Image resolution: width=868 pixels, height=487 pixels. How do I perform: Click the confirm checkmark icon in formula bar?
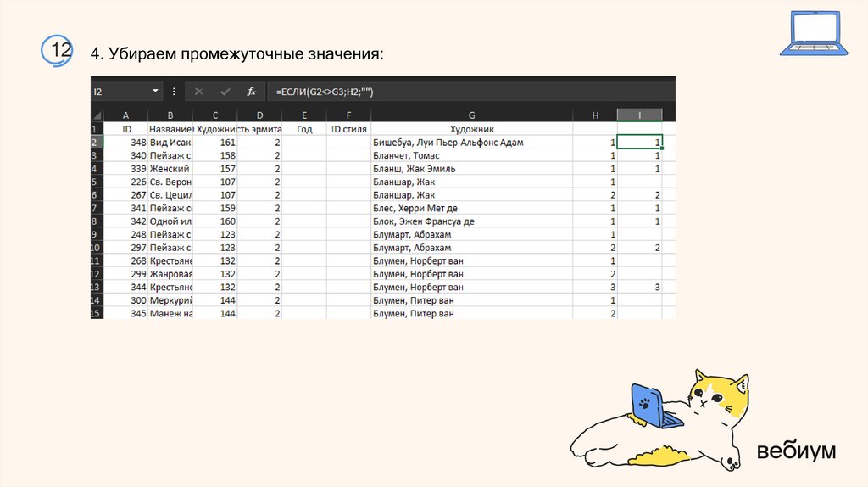point(225,92)
